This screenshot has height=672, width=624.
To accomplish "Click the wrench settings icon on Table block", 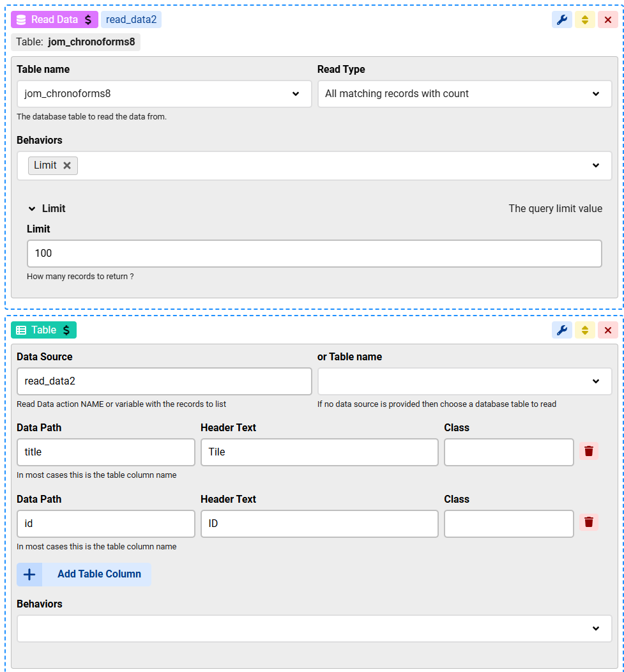I will click(x=561, y=330).
